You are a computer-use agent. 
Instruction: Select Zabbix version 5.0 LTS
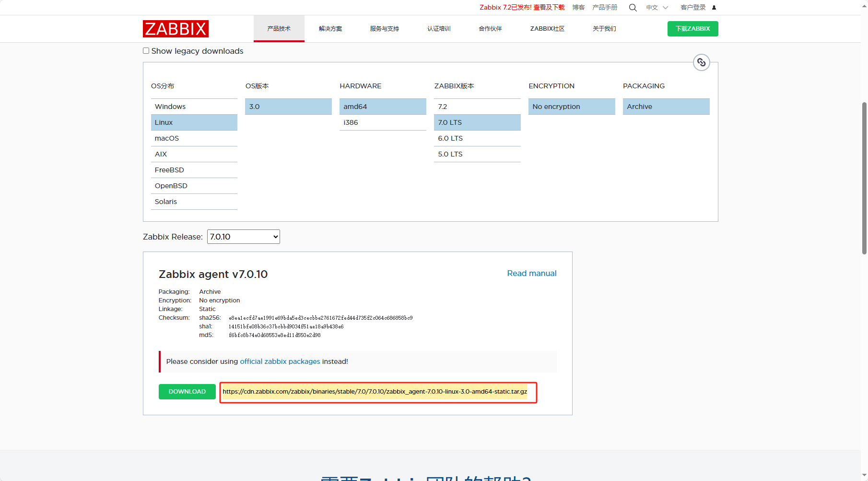tap(477, 154)
